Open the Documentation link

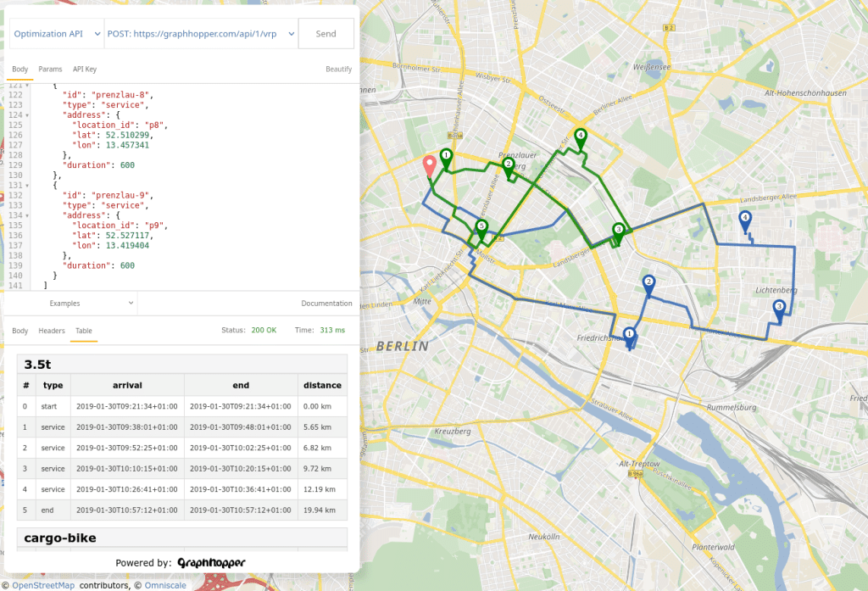[326, 303]
